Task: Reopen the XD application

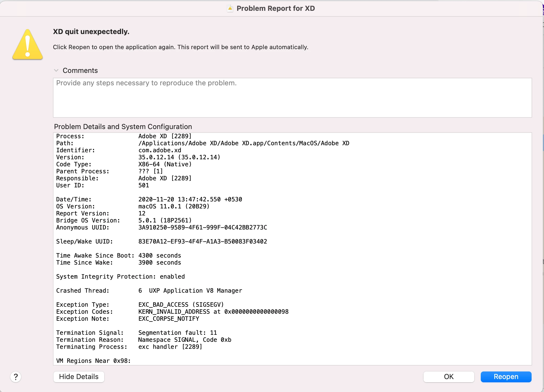Action: 506,377
